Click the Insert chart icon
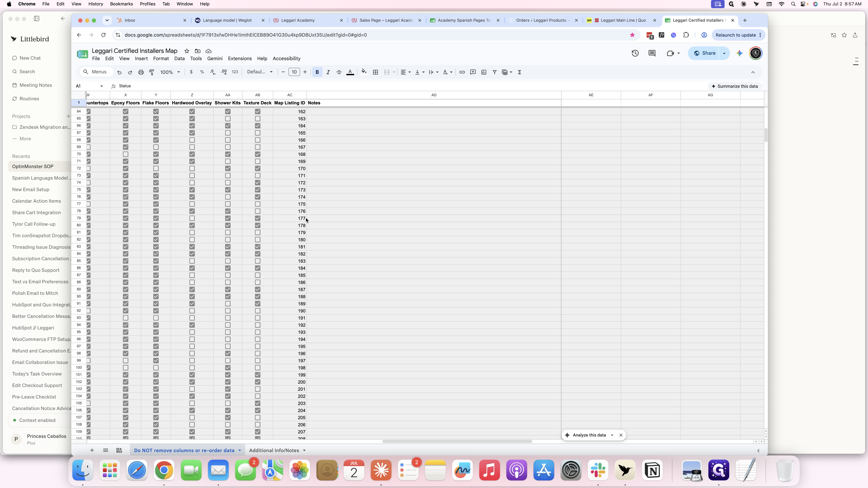This screenshot has height=488, width=868. coord(484,72)
